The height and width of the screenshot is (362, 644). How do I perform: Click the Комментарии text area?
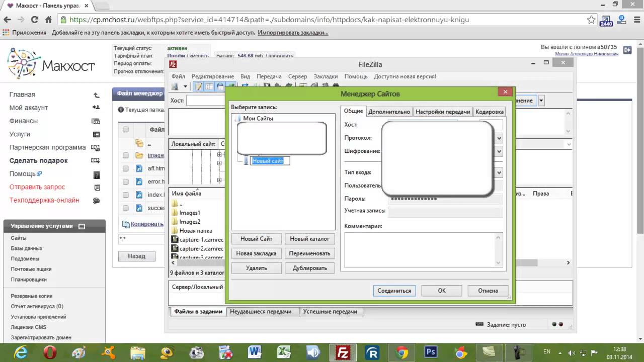point(424,249)
